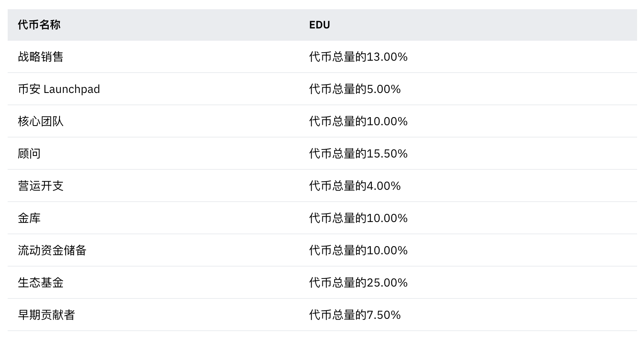Select the 营运开支 row label
This screenshot has height=338, width=644.
click(41, 186)
